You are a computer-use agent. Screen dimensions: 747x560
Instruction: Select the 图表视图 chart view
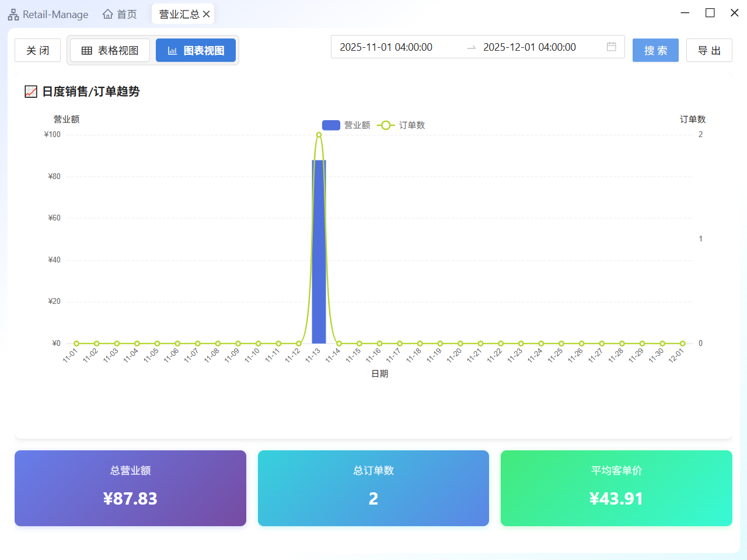coord(196,51)
